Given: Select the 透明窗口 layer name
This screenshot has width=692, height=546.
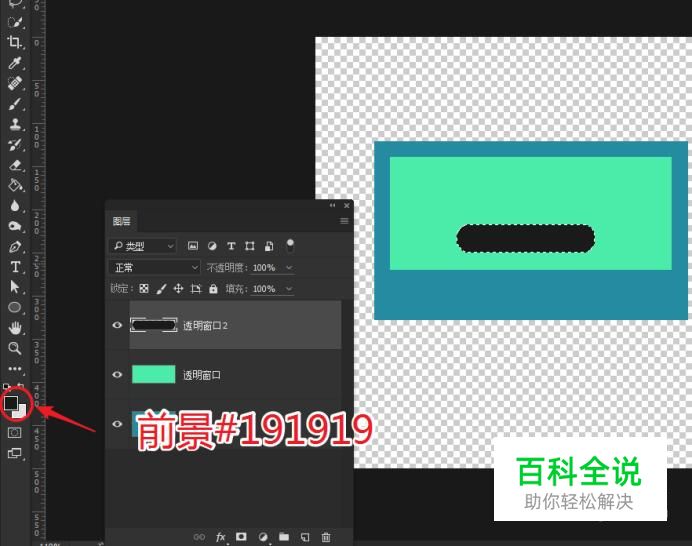Looking at the screenshot, I should point(202,375).
